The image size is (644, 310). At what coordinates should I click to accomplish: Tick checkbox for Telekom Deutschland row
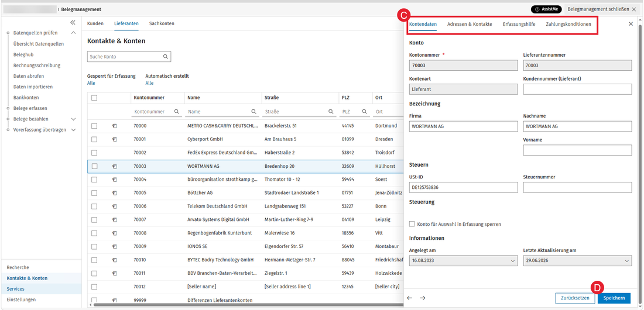94,206
